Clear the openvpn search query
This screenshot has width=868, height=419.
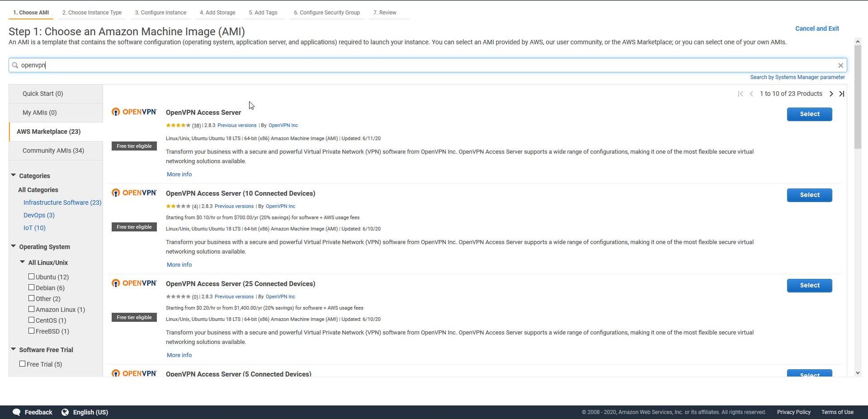click(840, 65)
